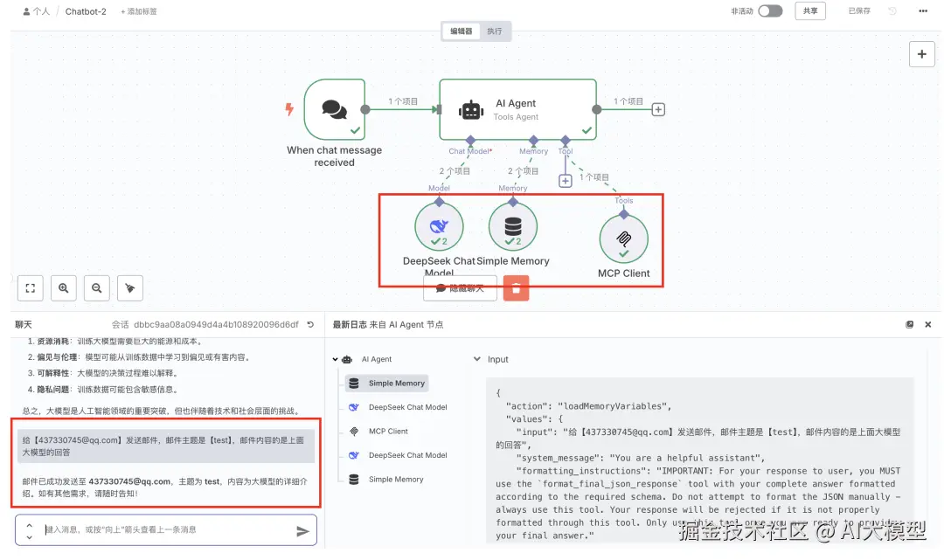944x560 pixels.
Task: Reset the chat session with refresh icon
Action: (x=310, y=324)
